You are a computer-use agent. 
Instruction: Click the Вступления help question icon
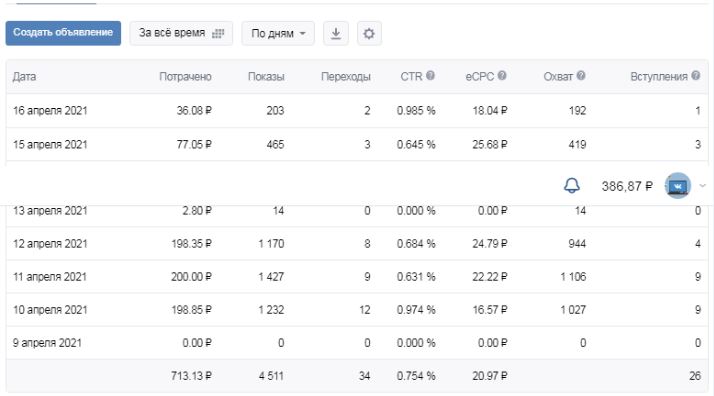click(x=695, y=76)
